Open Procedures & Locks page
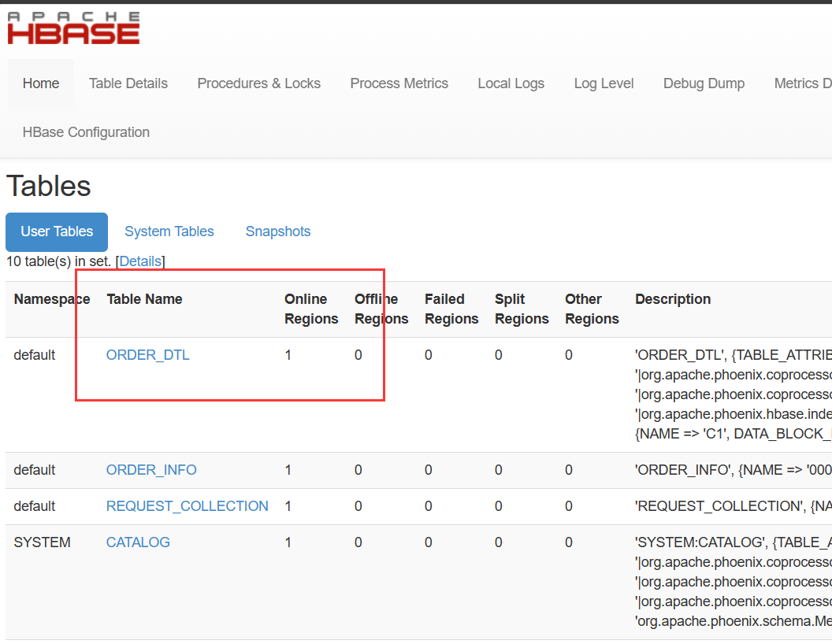 [x=258, y=83]
